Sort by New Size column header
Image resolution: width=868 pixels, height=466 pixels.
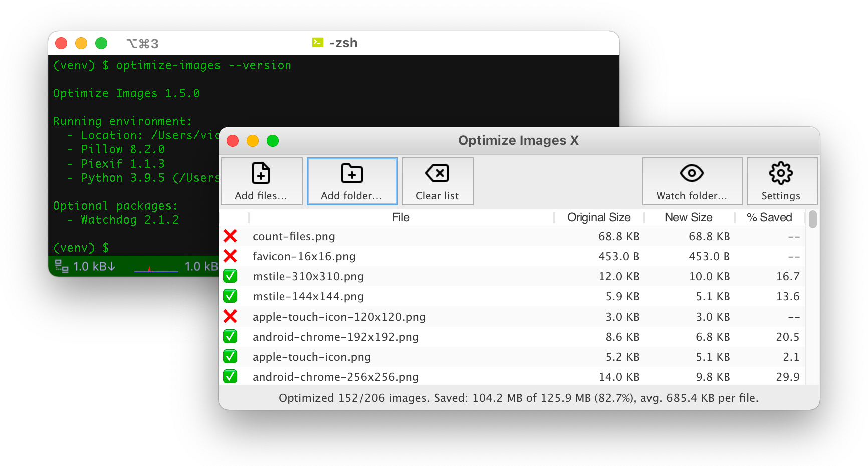[x=688, y=217]
